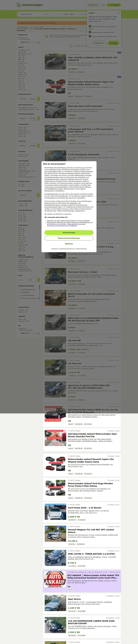Expand brands with Alle anzeigen
The height and width of the screenshot is (644, 138).
(x=22, y=90)
